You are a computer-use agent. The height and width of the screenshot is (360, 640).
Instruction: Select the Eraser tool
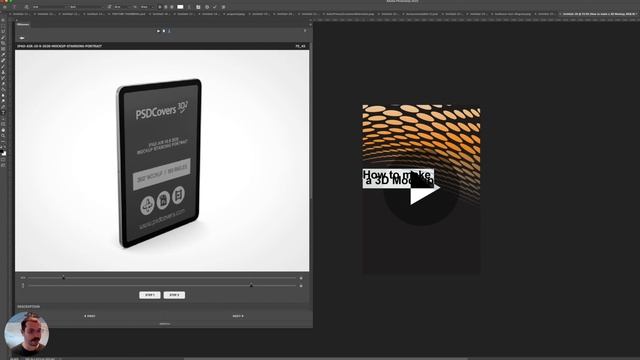pyautogui.click(x=3, y=83)
